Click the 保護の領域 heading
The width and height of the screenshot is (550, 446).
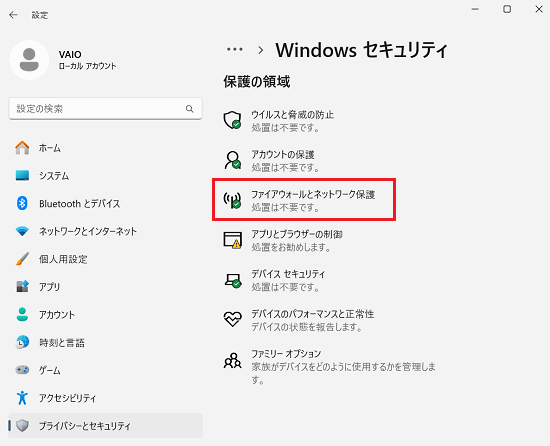coord(257,82)
